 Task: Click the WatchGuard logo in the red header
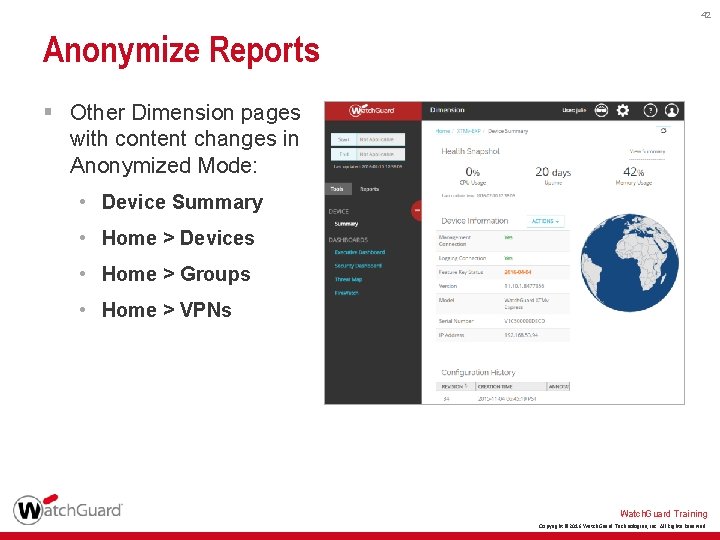[x=372, y=110]
